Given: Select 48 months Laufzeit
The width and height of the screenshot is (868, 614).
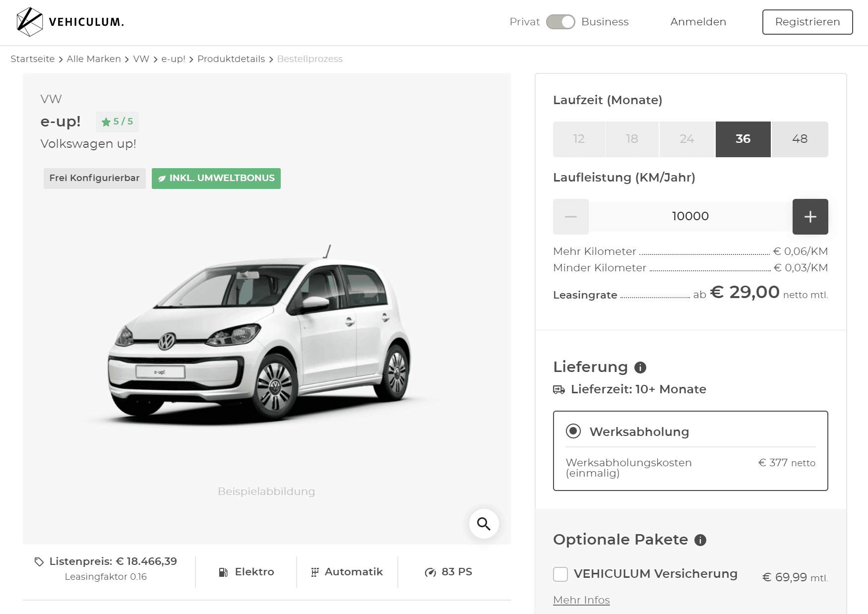Looking at the screenshot, I should click(800, 139).
